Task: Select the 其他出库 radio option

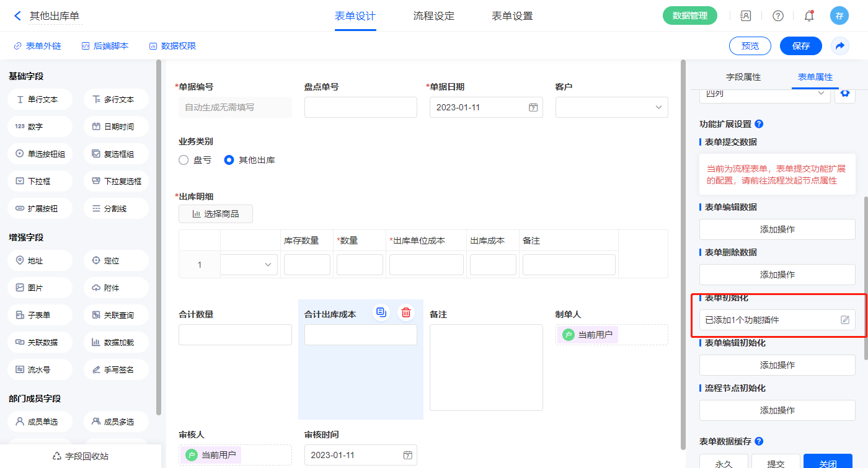Action: tap(229, 160)
